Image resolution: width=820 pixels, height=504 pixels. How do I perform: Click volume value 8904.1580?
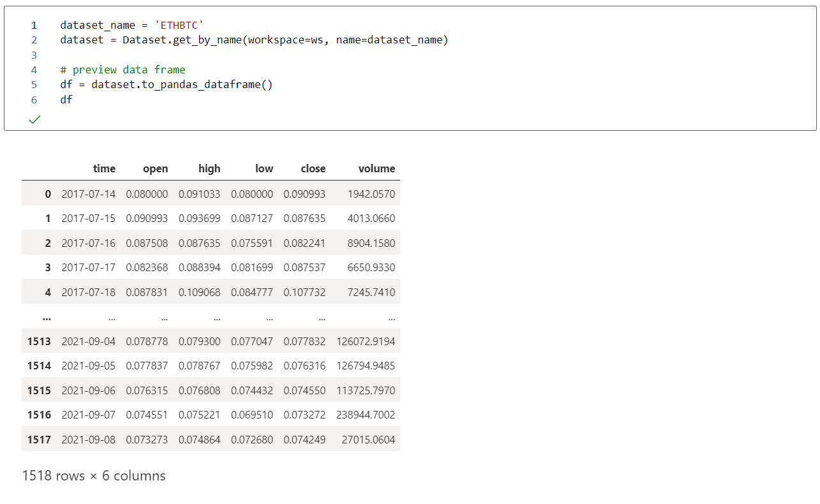[371, 242]
